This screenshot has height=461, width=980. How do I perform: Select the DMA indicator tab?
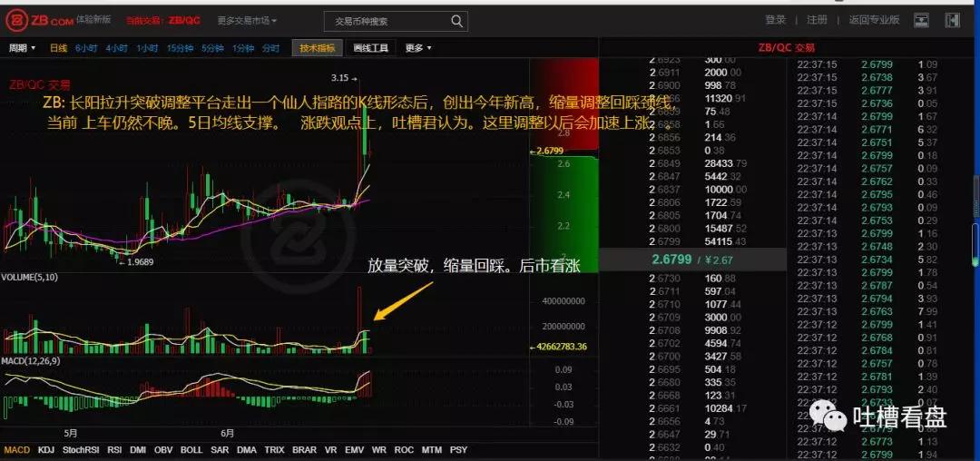246,450
